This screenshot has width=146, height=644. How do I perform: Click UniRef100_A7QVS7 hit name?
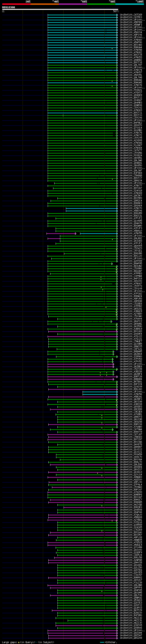pos(131,93)
